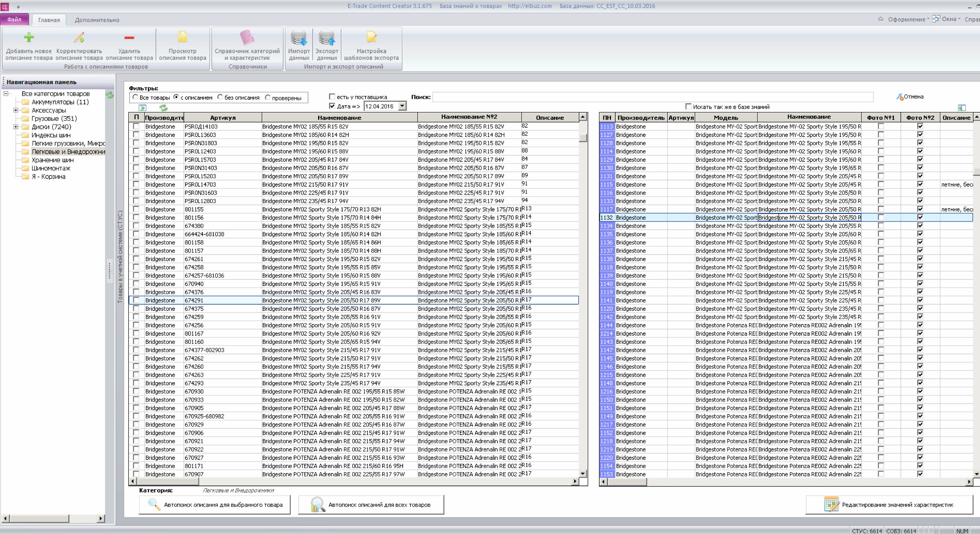Click Редактирование значений характеристик button
The image size is (980, 534).
(889, 505)
